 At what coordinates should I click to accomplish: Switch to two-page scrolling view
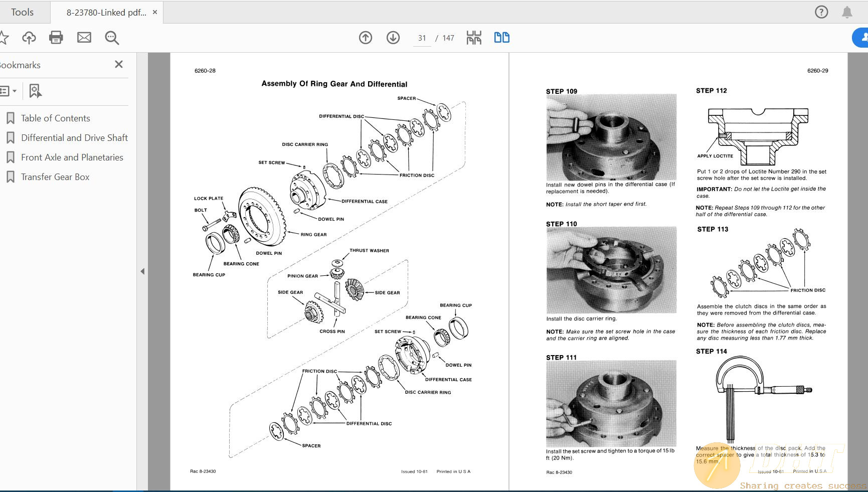pyautogui.click(x=501, y=37)
